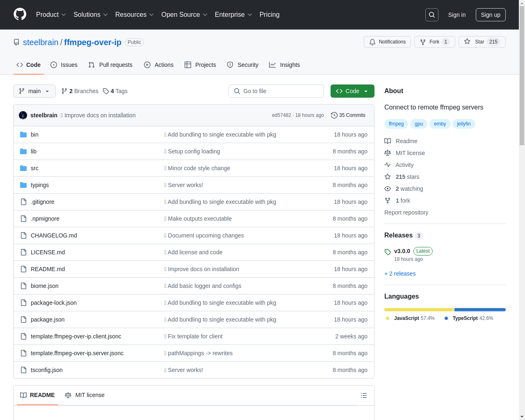525x420 pixels.
Task: Click the page vertical scrollbar thumb
Action: click(522, 76)
